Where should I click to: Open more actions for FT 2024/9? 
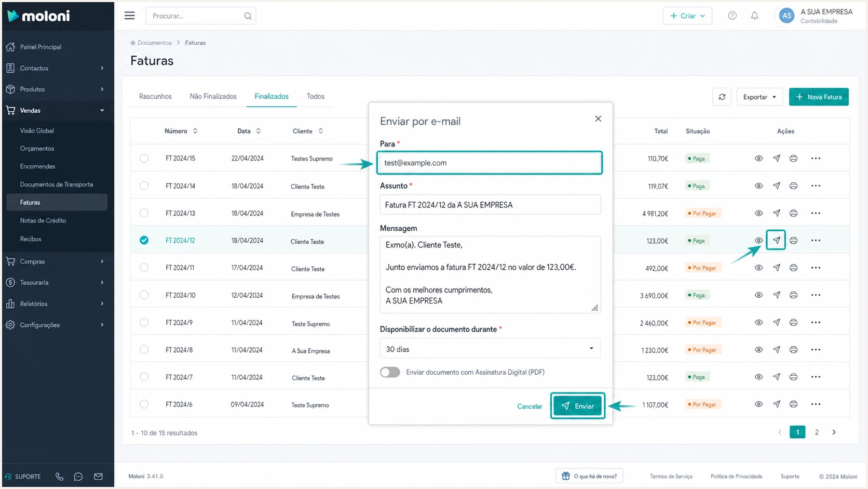tap(816, 322)
